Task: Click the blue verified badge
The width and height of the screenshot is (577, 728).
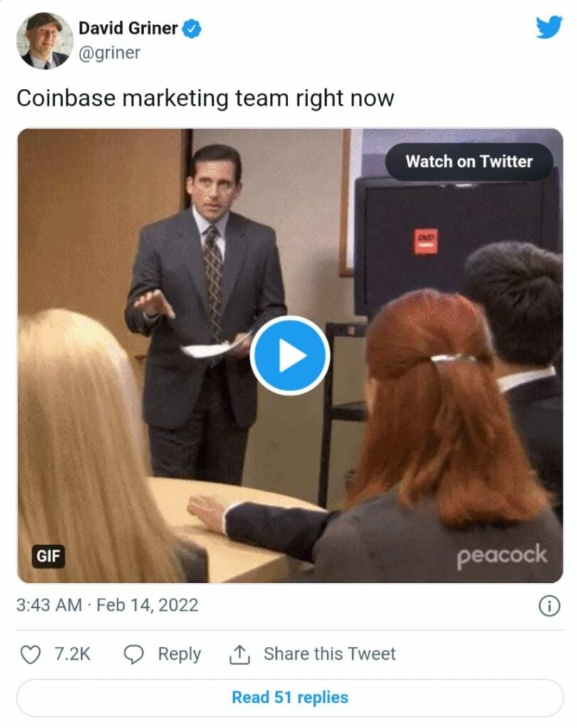Action: point(192,29)
